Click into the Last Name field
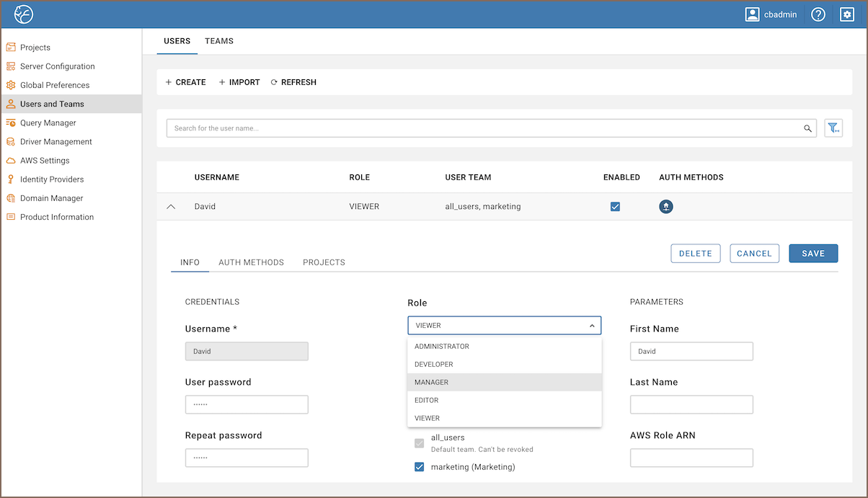The width and height of the screenshot is (868, 498). (x=691, y=404)
